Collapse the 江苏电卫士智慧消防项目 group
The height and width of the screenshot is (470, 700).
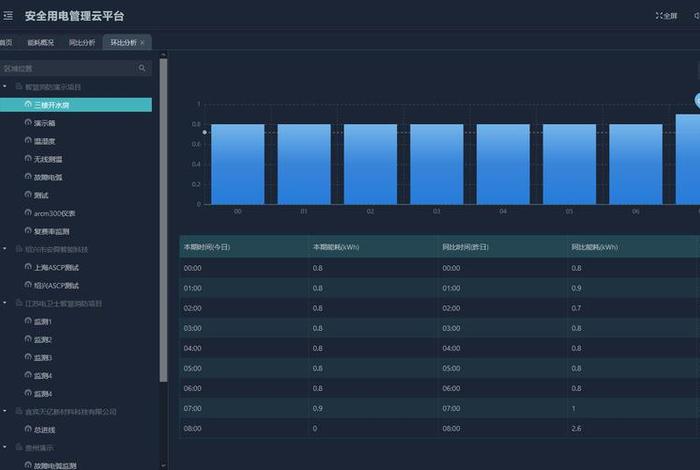point(7,303)
